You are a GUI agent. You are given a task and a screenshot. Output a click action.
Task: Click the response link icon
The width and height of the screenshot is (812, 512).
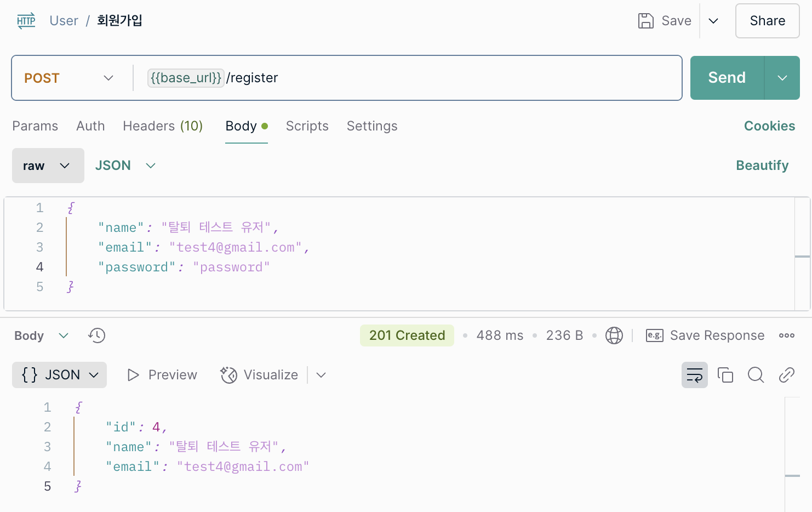point(787,375)
